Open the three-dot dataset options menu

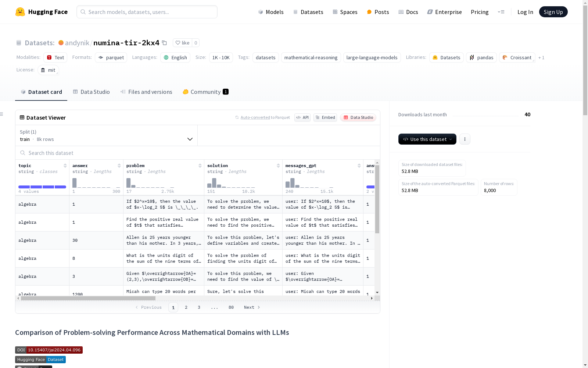pyautogui.click(x=465, y=139)
